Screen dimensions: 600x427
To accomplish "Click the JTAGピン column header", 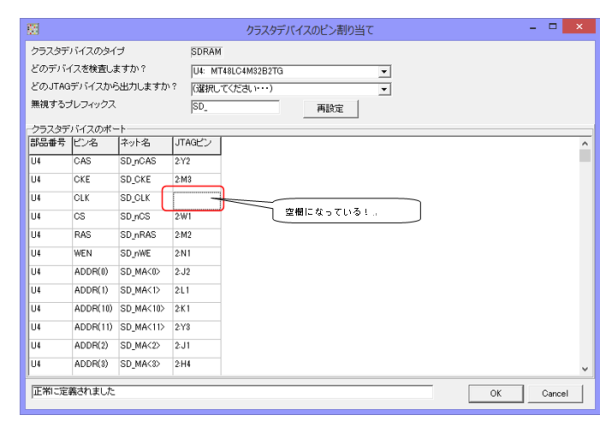I will [196, 144].
